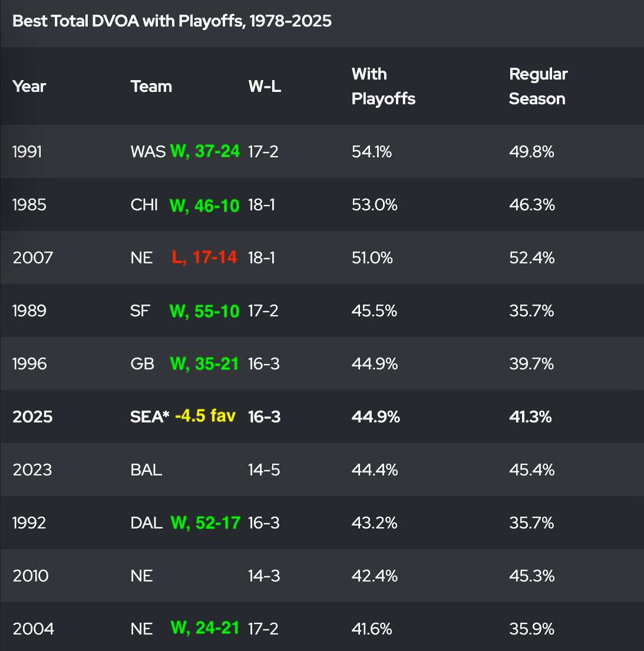Click the 14-3 record for 2010

click(x=263, y=576)
